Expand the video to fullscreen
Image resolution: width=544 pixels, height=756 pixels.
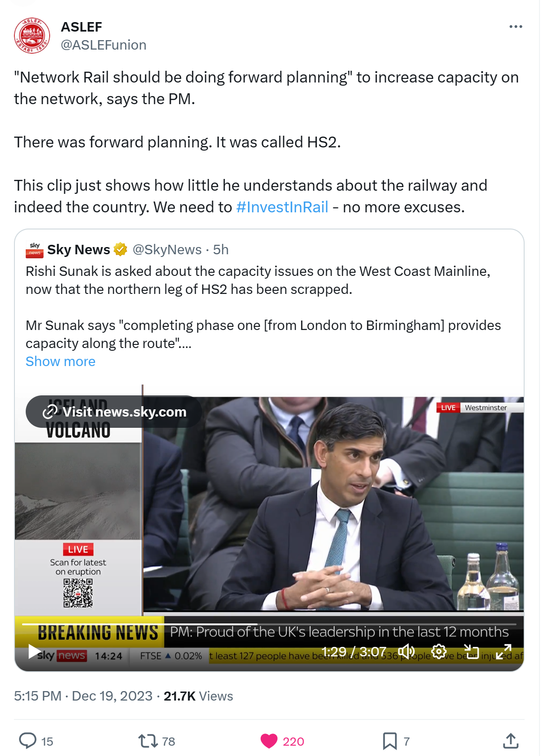504,651
